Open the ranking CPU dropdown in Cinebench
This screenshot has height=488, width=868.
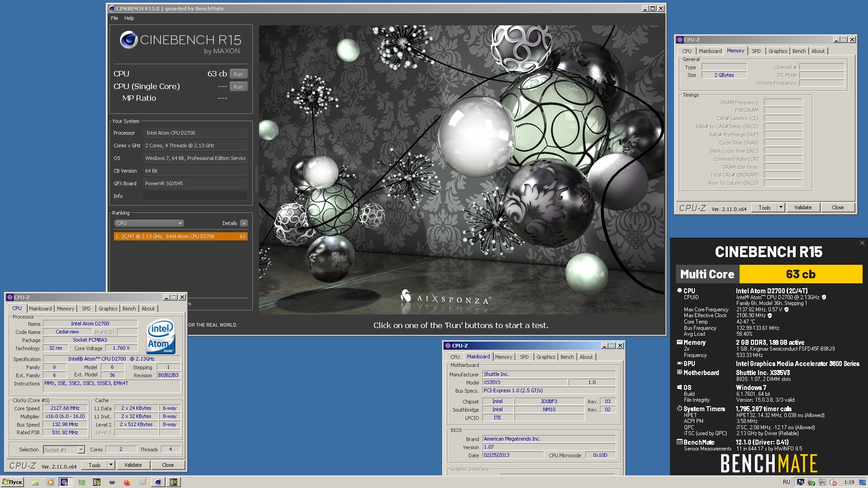tap(149, 223)
